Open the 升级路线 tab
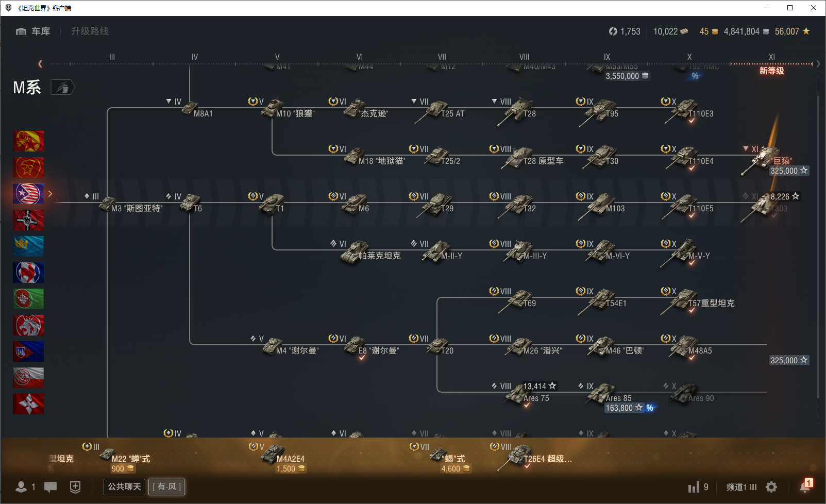This screenshot has height=504, width=826. [x=90, y=31]
